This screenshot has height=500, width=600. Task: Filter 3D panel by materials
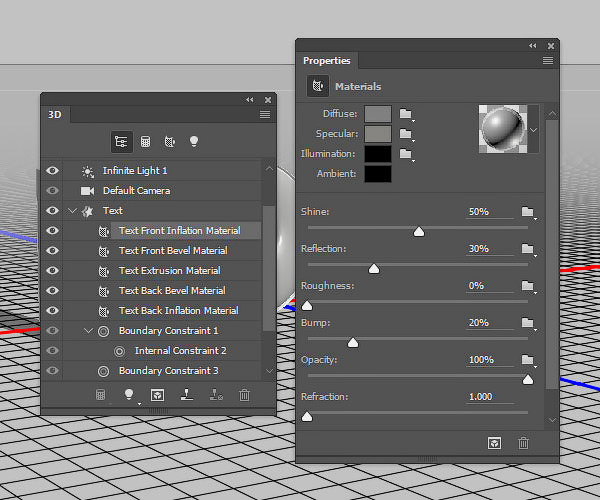[170, 142]
